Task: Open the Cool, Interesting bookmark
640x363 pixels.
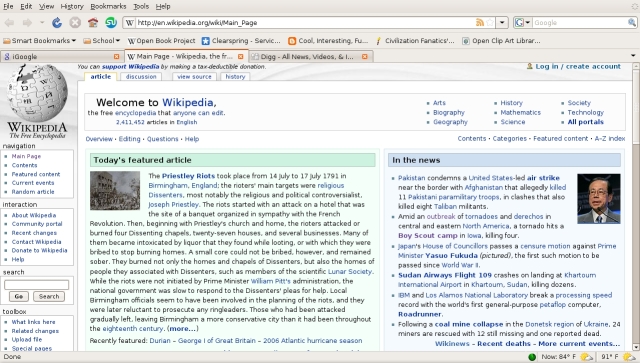Action: (x=328, y=41)
